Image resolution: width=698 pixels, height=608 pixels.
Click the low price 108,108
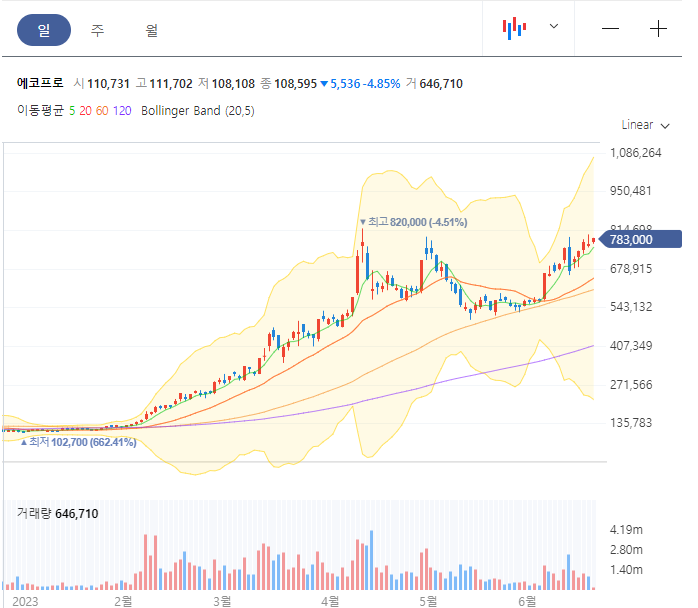coord(233,84)
